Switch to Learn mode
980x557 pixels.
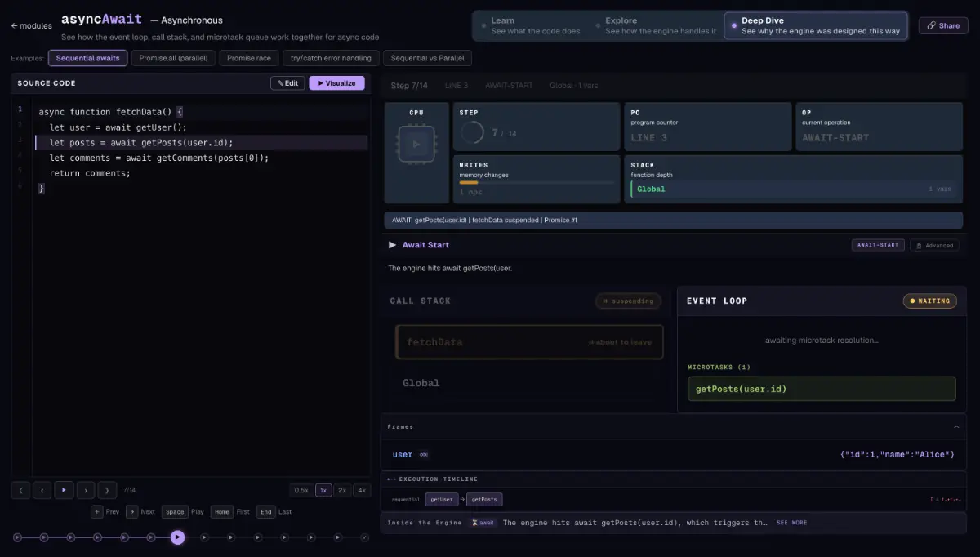(x=535, y=25)
